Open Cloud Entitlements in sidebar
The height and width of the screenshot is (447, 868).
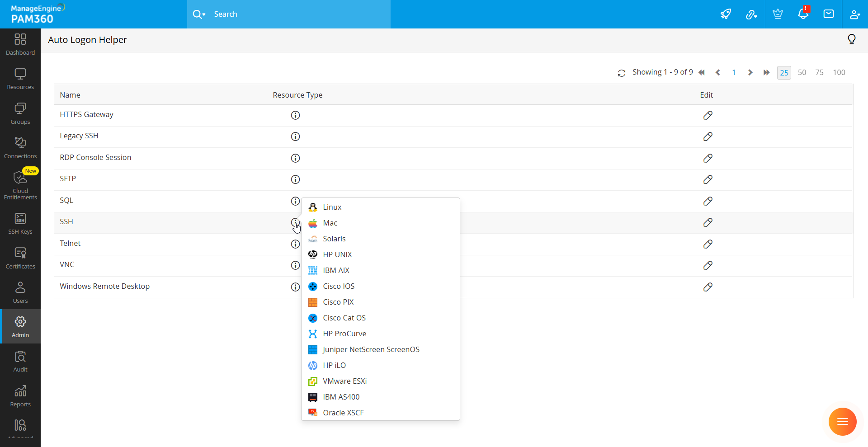20,185
